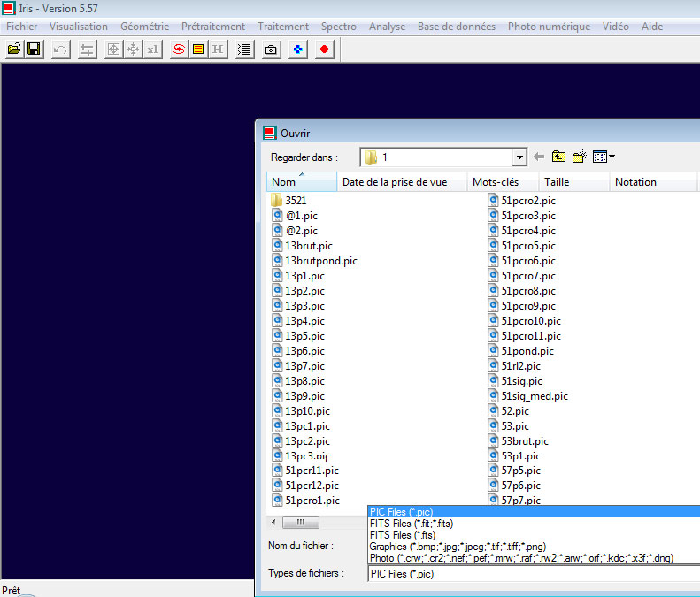Select file @2.pic
The height and width of the screenshot is (597, 700).
tap(295, 231)
